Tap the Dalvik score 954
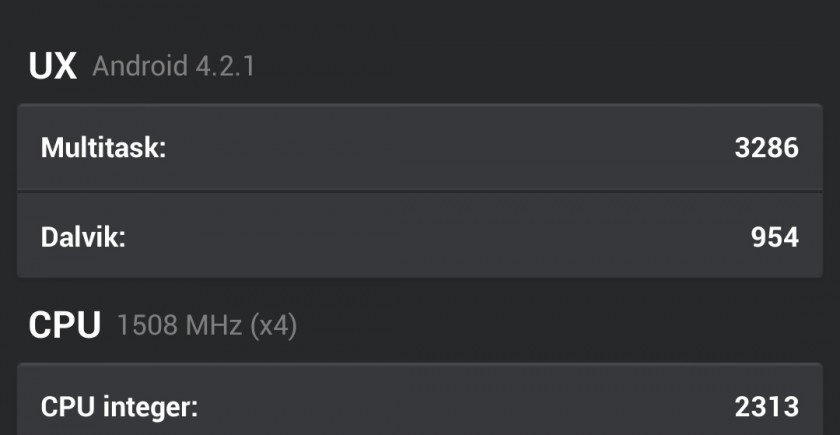840x435 pixels. (775, 237)
